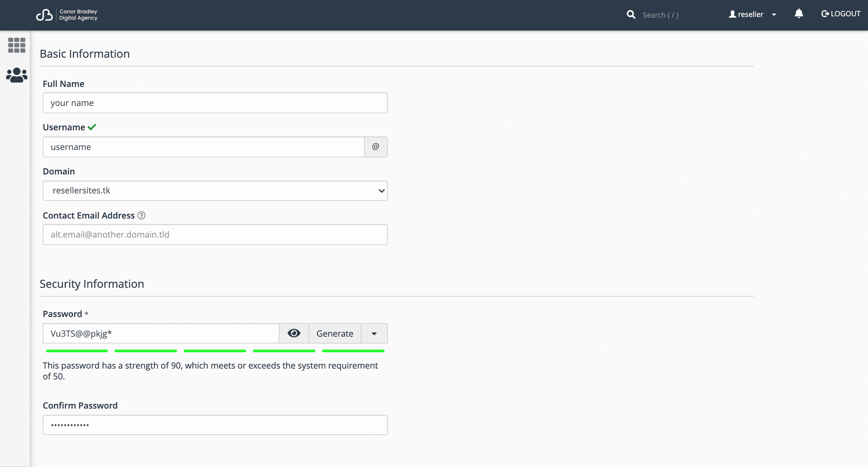Viewport: 868px width, 467px height.
Task: Click the Confirm Password field
Action: (x=215, y=425)
